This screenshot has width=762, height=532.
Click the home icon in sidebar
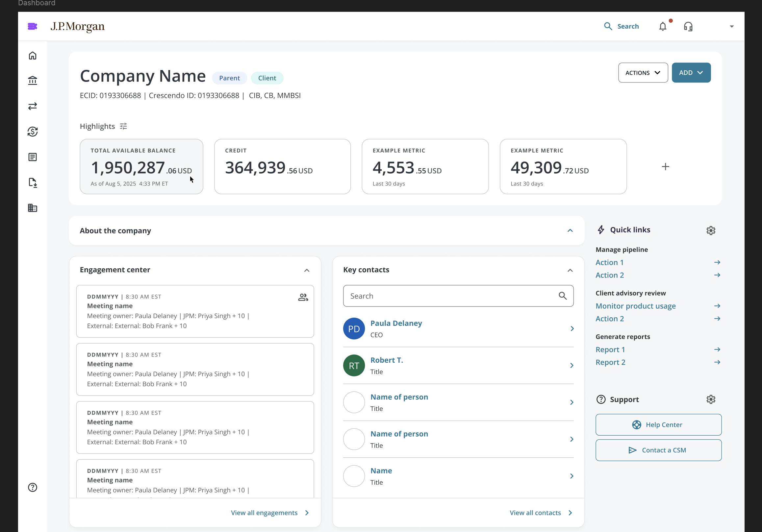click(33, 56)
